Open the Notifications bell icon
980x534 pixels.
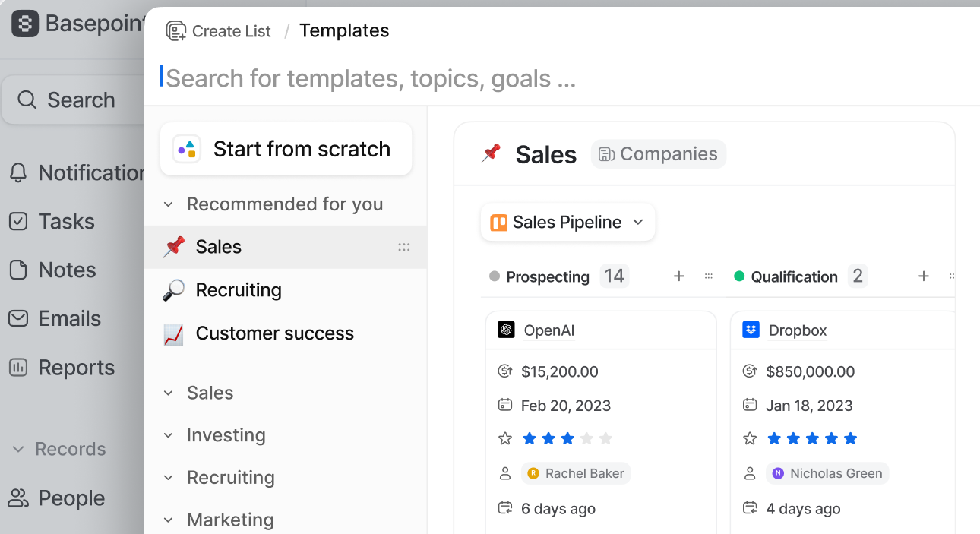(18, 172)
